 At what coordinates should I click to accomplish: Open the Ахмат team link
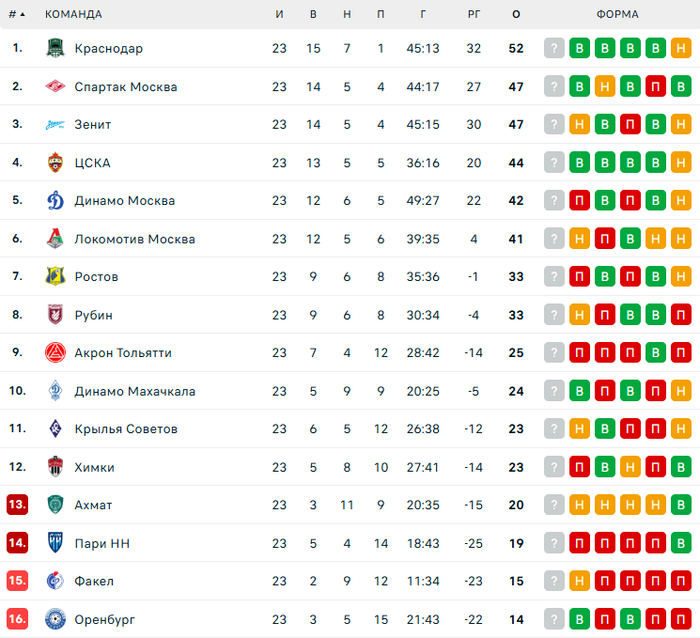pyautogui.click(x=93, y=505)
